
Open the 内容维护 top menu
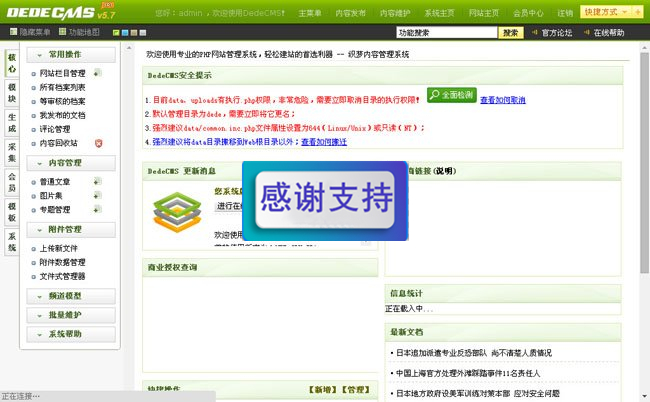(x=395, y=13)
